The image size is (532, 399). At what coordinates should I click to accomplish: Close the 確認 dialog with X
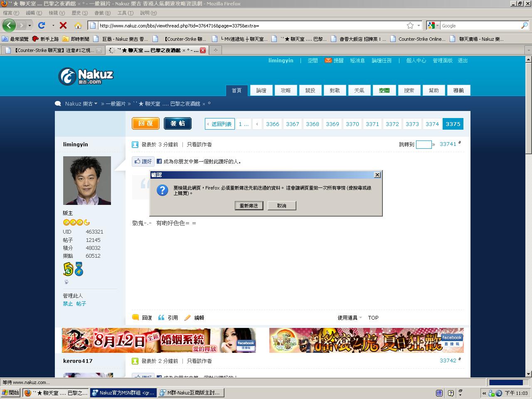click(377, 175)
